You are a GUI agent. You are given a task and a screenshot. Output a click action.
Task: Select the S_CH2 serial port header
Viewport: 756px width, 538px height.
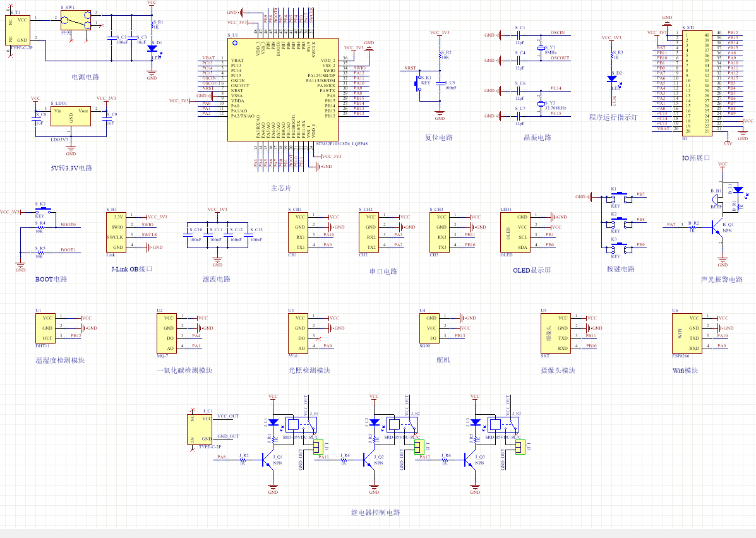369,232
